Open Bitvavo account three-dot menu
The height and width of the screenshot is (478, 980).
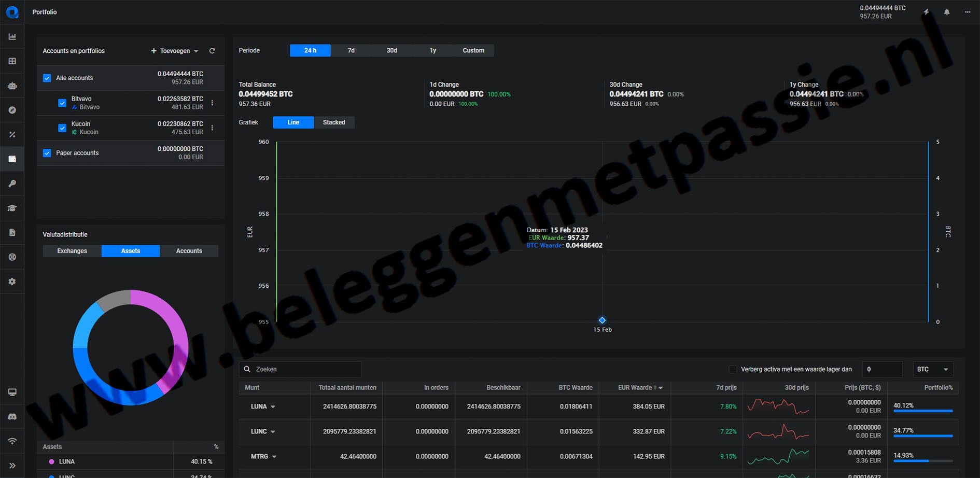point(212,103)
